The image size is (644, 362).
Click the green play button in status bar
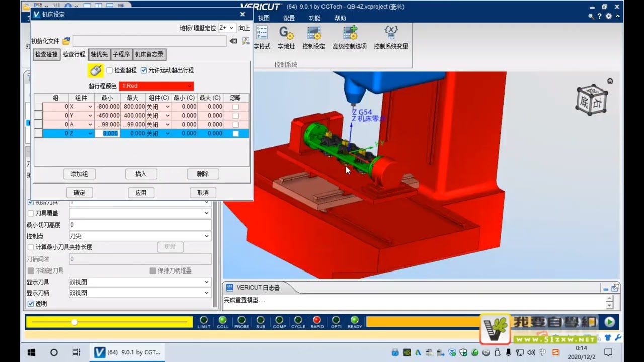point(610,322)
